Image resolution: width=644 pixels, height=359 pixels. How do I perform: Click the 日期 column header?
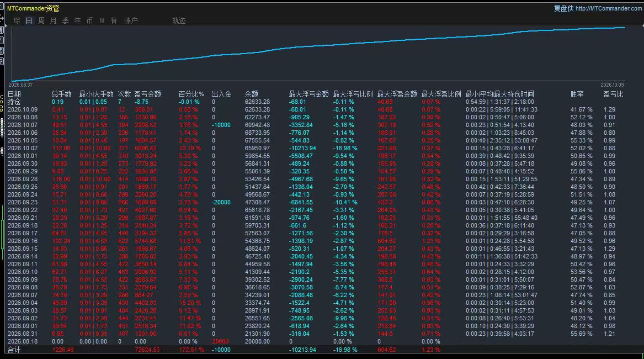(x=14, y=94)
